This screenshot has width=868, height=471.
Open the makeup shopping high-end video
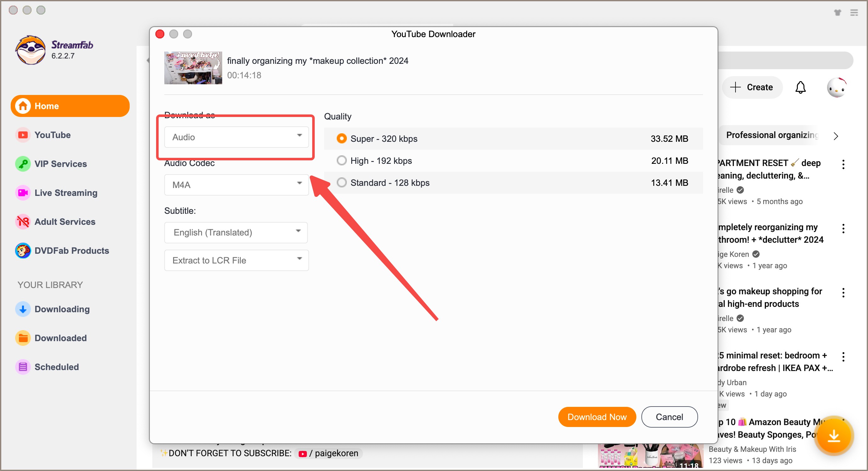click(770, 298)
